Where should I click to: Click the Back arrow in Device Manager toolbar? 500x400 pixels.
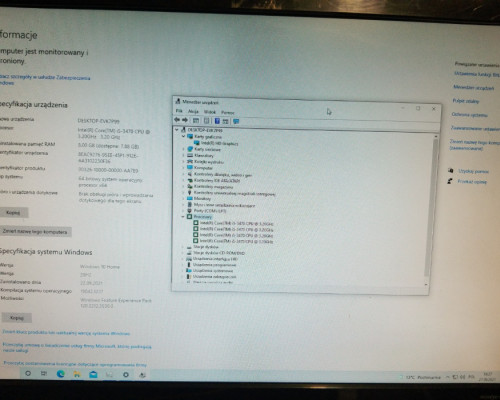[x=177, y=120]
